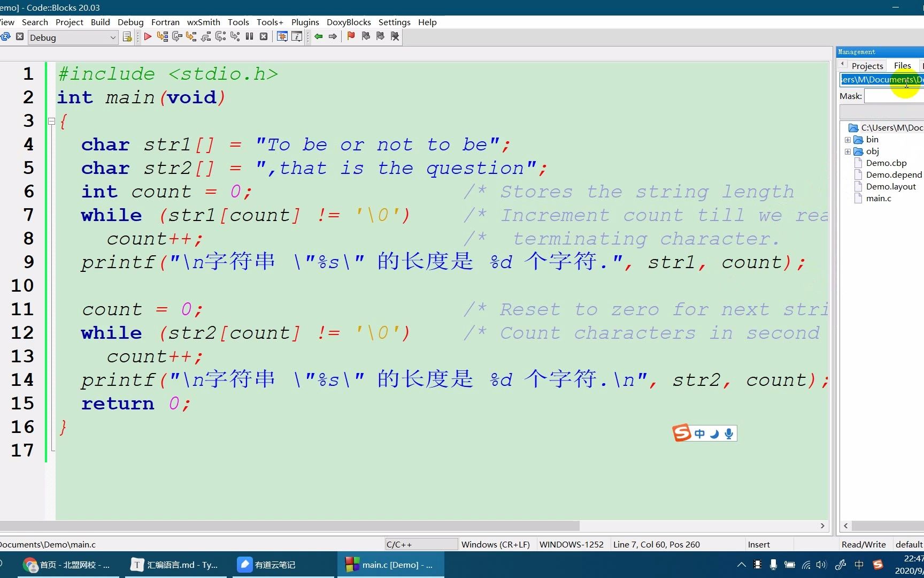Open the Help menu

tap(427, 22)
